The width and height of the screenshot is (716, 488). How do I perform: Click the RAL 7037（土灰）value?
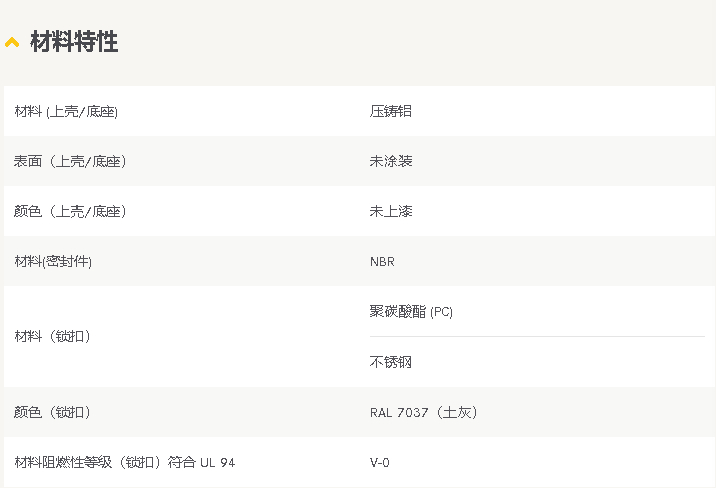pyautogui.click(x=423, y=412)
